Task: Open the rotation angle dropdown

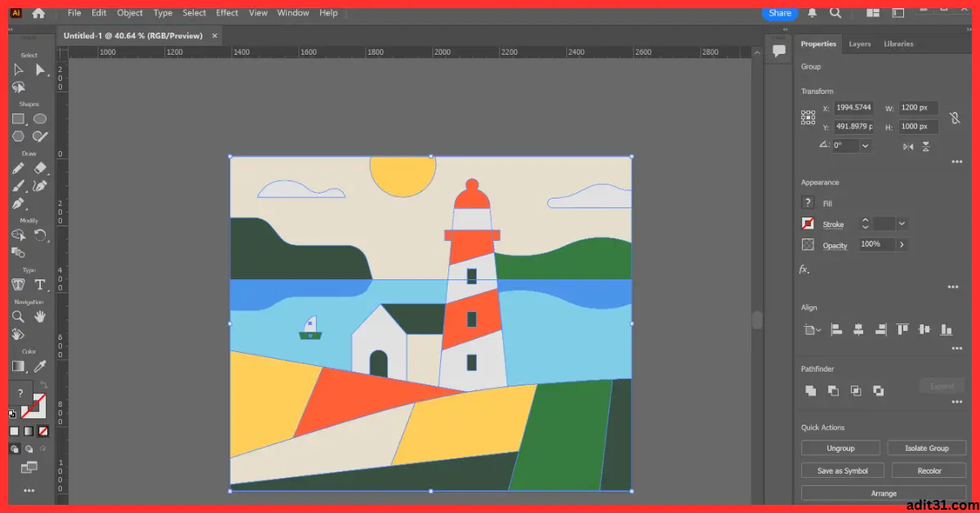Action: pos(865,146)
